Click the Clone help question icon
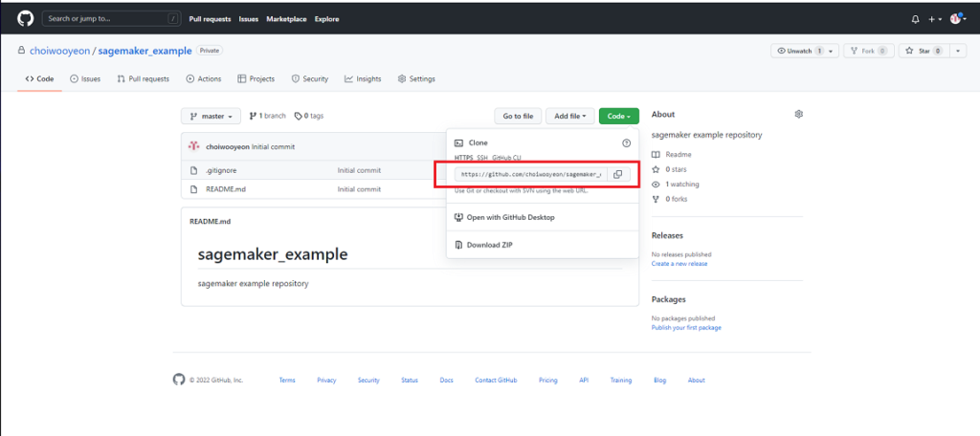Image resolution: width=980 pixels, height=436 pixels. click(626, 143)
